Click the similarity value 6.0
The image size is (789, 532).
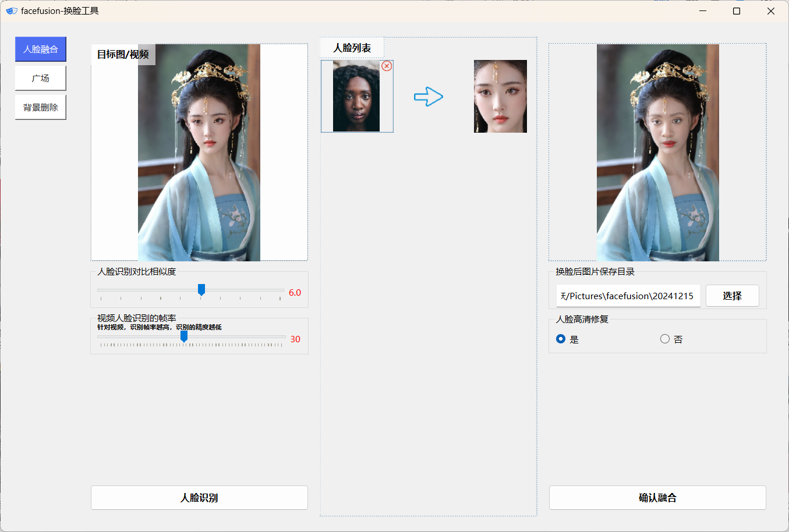[295, 293]
